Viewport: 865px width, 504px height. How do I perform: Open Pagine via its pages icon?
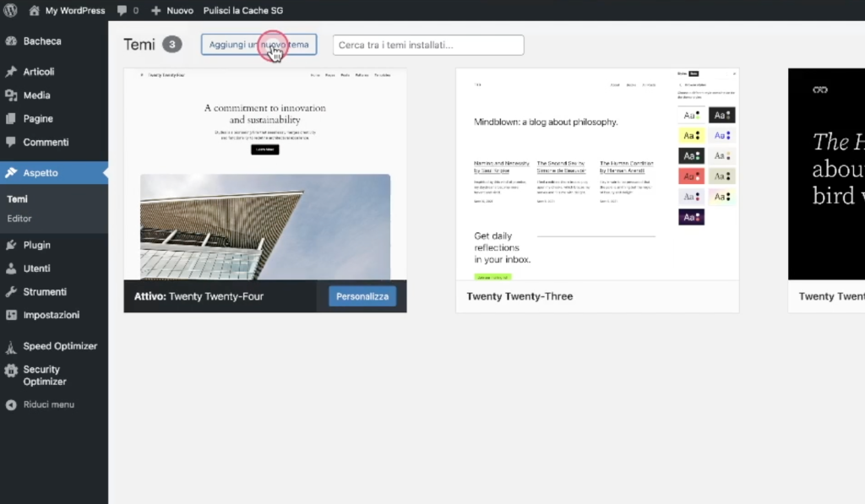10,119
